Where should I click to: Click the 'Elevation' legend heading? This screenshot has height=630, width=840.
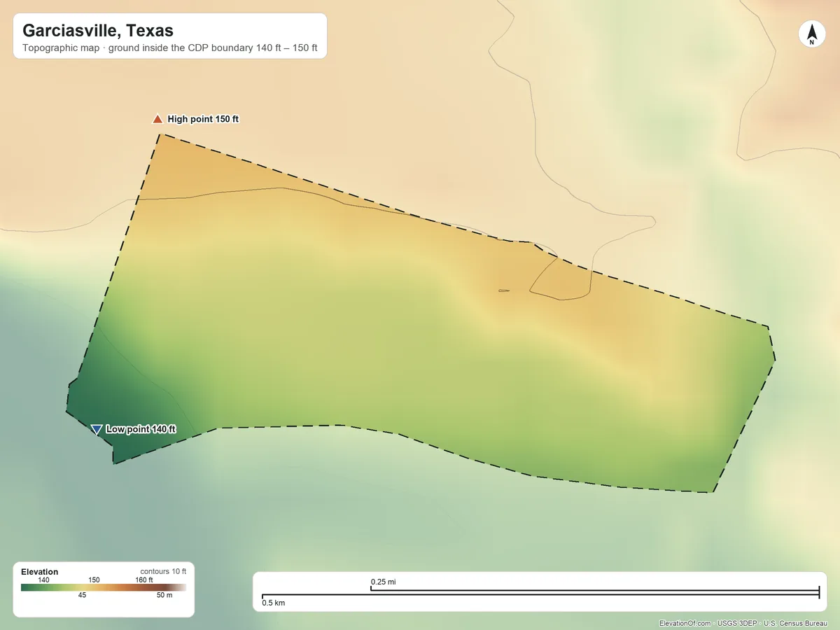[40, 572]
